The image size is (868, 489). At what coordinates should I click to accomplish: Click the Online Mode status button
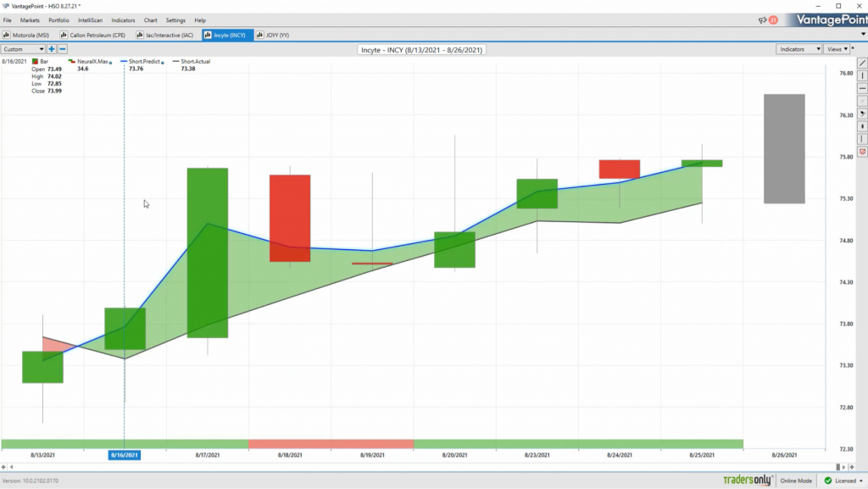(796, 481)
